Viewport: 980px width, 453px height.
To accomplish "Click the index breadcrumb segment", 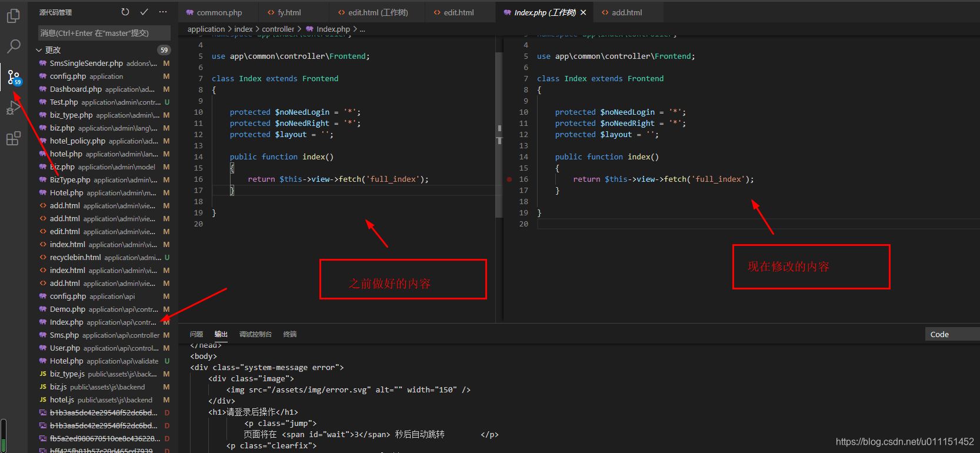I will (x=244, y=29).
